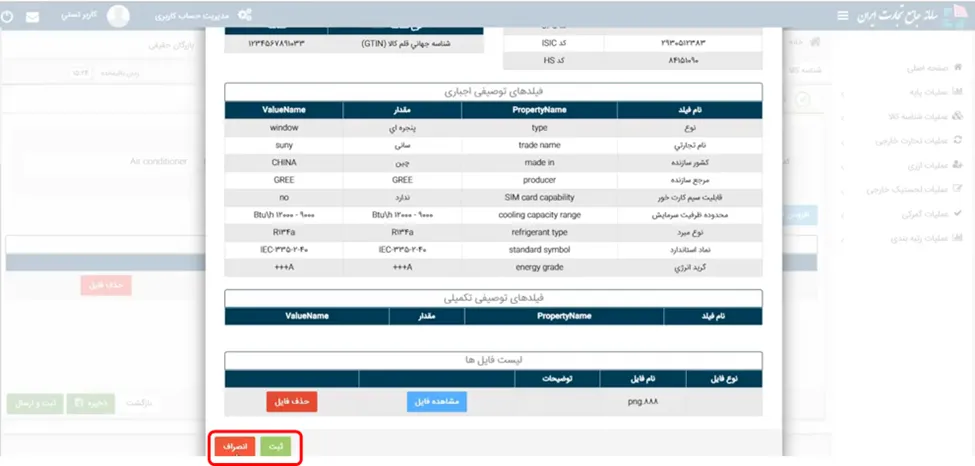Image resolution: width=975 pixels, height=466 pixels.
Task: Open عملیات ارزی sidebar menu
Action: (928, 165)
